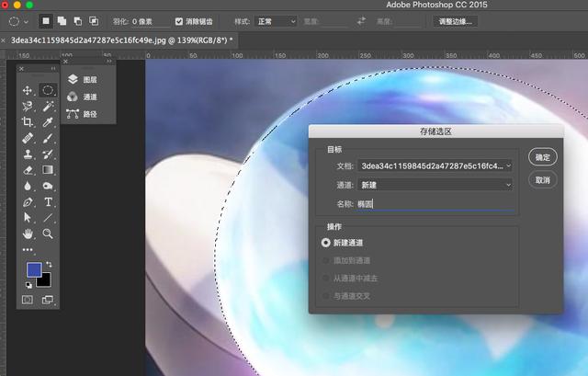Select the Gradient tool
Viewport: 588px width, 376px height.
click(x=48, y=170)
